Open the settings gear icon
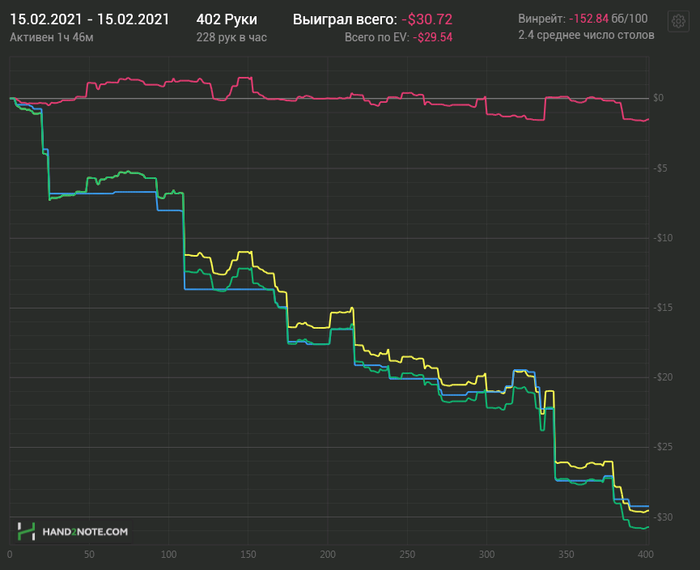The image size is (700, 570). pyautogui.click(x=678, y=21)
